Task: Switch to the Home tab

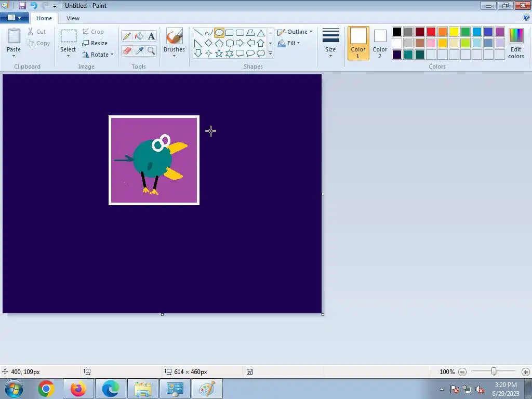Action: 44,18
